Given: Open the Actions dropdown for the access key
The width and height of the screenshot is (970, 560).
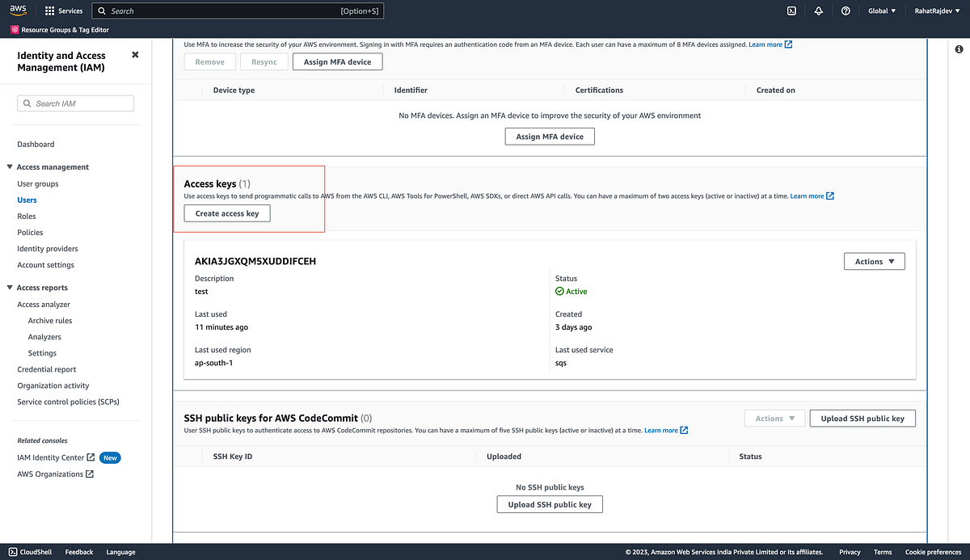Looking at the screenshot, I should coord(874,261).
